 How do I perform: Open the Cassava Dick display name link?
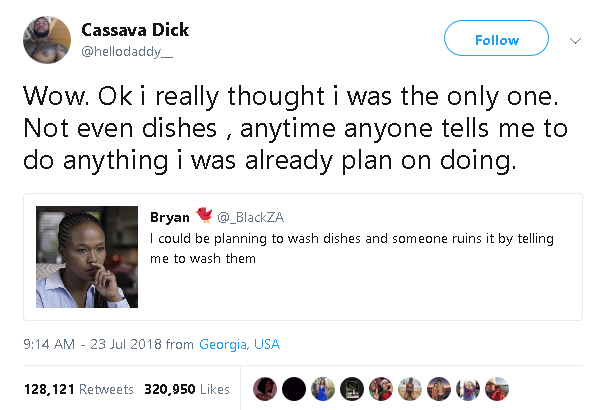(x=135, y=30)
